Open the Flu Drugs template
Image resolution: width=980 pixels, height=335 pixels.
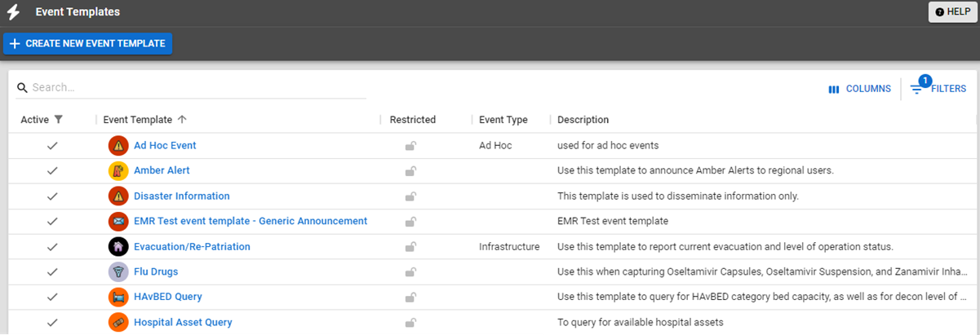[156, 272]
